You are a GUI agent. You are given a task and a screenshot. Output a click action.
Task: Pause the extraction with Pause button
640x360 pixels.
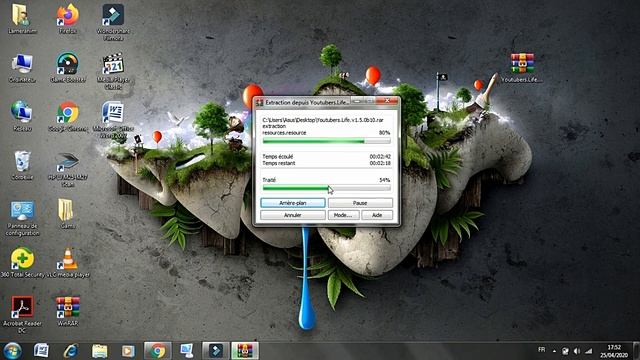tap(360, 203)
